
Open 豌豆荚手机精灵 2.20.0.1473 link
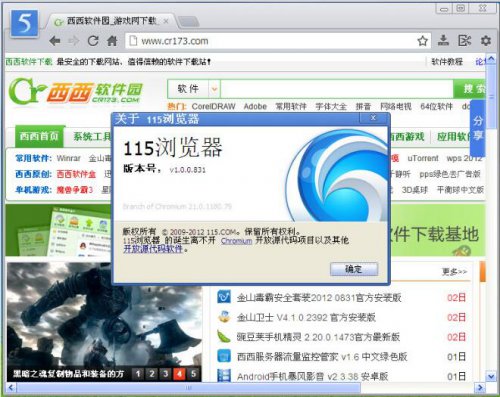point(318,337)
